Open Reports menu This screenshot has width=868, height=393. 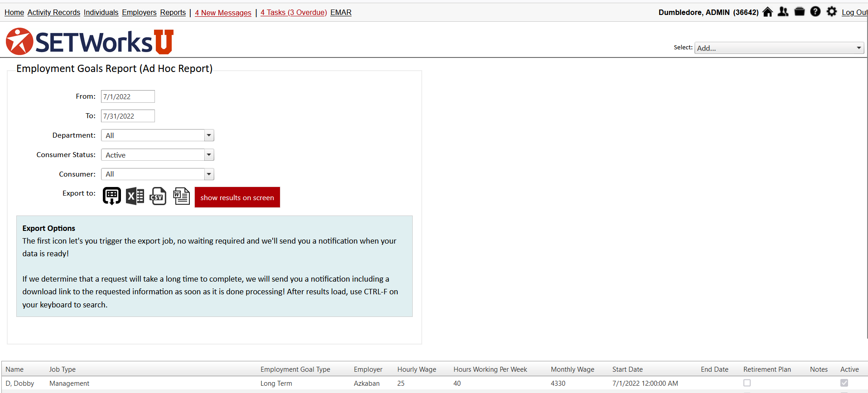click(173, 13)
